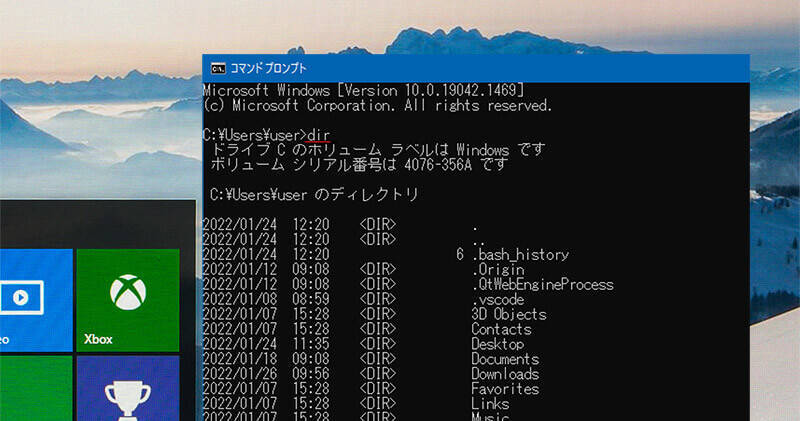The image size is (800, 421).
Task: Click the 08:59 time entry
Action: [311, 299]
